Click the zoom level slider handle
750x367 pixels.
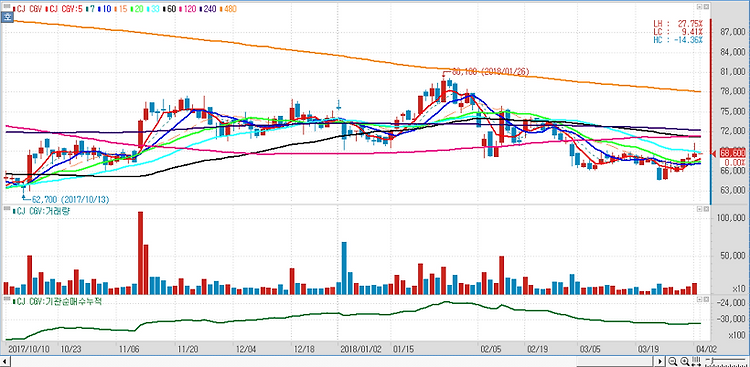[711, 360]
